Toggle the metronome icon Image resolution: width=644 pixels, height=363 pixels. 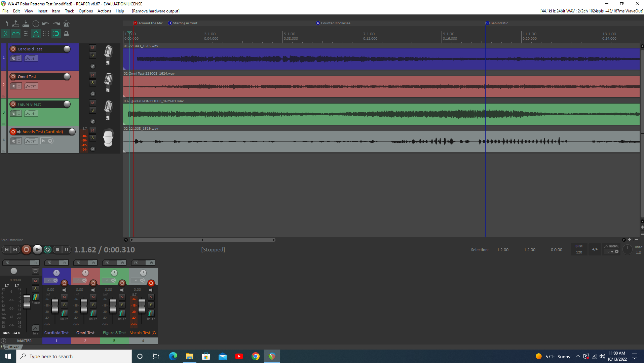click(66, 24)
